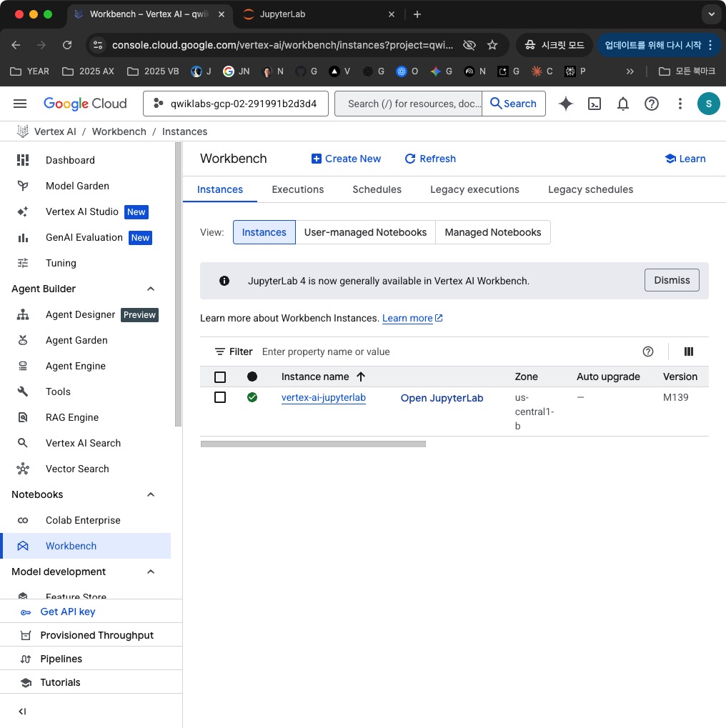Click the horizontal table scrollbar
This screenshot has height=728, width=726.
[x=313, y=444]
